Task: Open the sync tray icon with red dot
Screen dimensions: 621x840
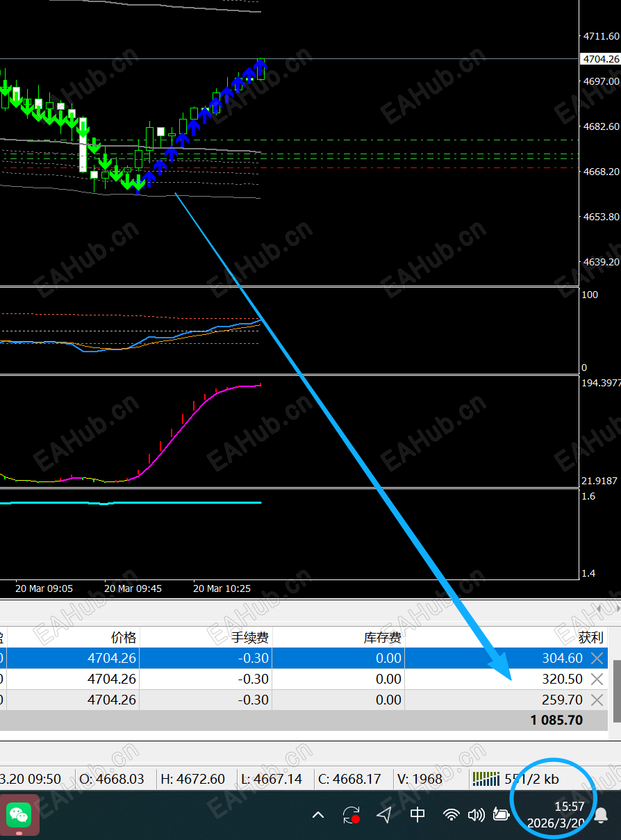Action: point(351,815)
